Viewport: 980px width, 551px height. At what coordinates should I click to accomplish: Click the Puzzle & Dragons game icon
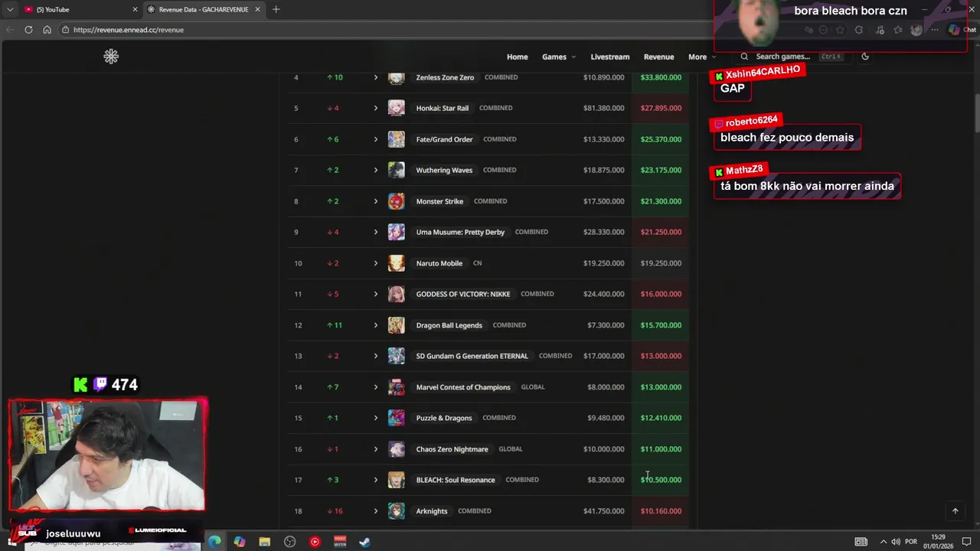(397, 418)
